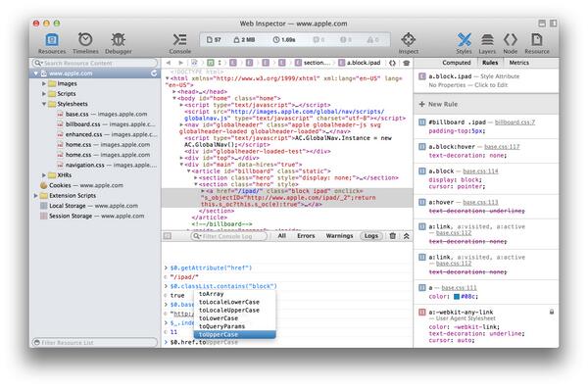Expand the Images folder
Viewport: 588px width, 388px height.
[x=44, y=83]
